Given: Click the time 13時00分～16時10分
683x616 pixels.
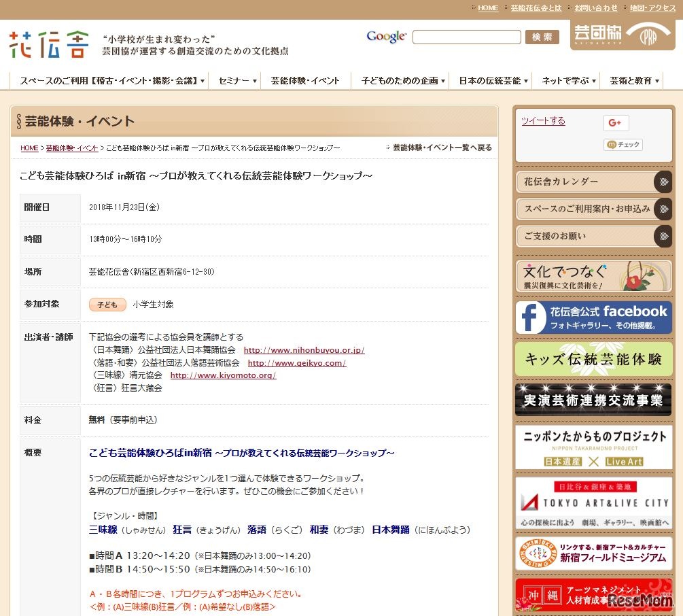Looking at the screenshot, I should point(126,239).
